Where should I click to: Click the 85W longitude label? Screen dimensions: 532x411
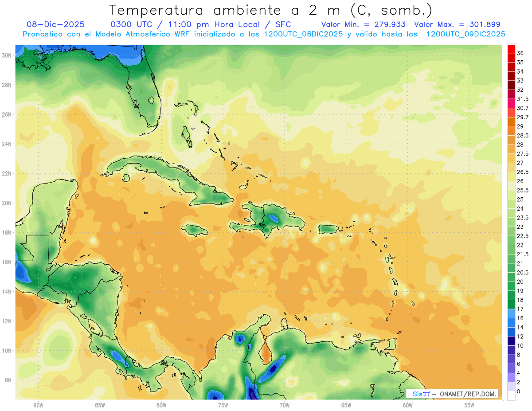pos(100,405)
